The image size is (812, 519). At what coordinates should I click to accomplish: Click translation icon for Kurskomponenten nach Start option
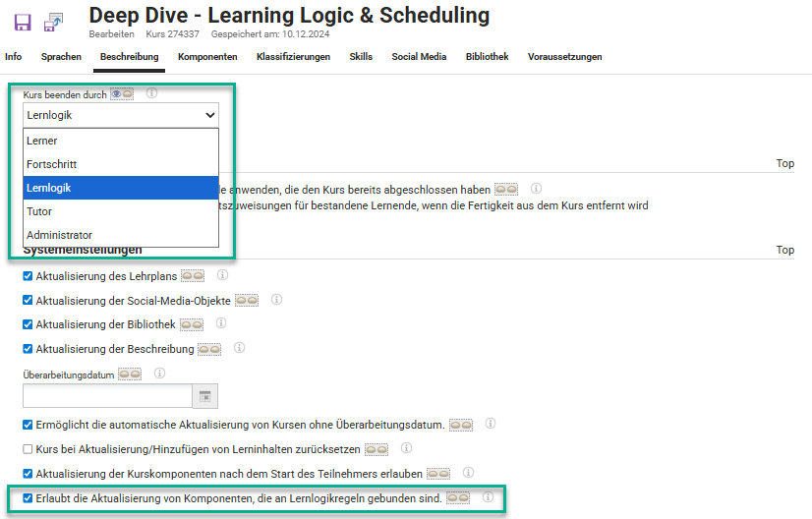click(438, 474)
